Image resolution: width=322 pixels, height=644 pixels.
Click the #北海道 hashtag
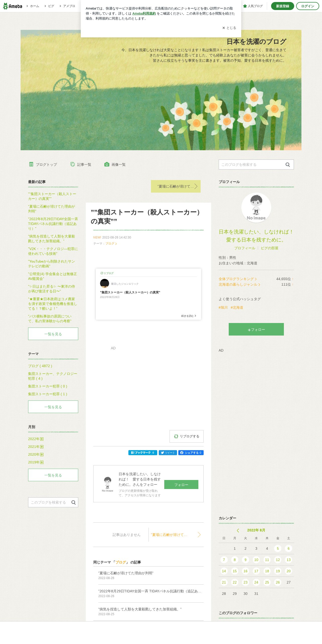click(x=237, y=307)
